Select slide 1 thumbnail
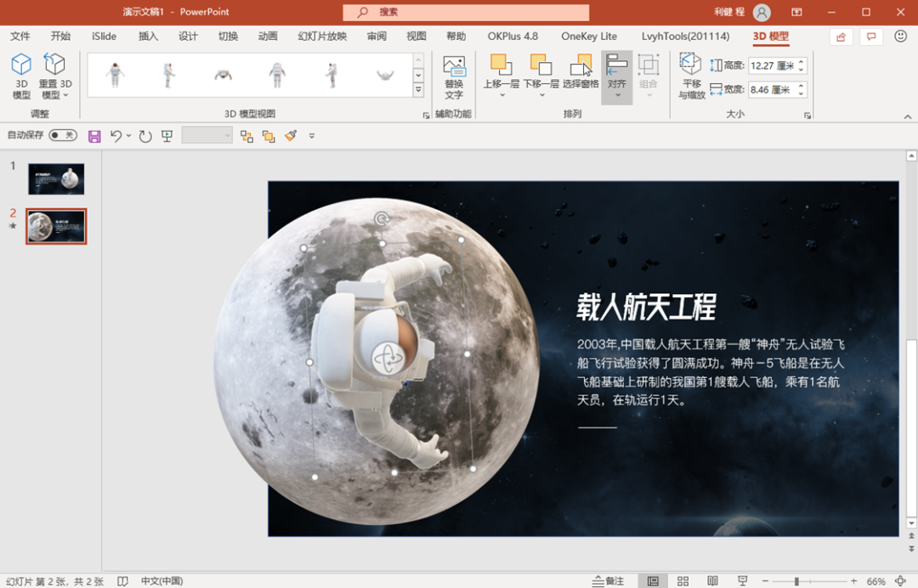The height and width of the screenshot is (588, 918). [56, 179]
